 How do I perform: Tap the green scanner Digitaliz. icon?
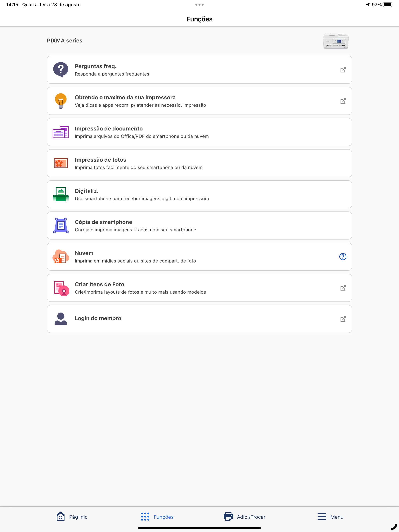pos(61,194)
